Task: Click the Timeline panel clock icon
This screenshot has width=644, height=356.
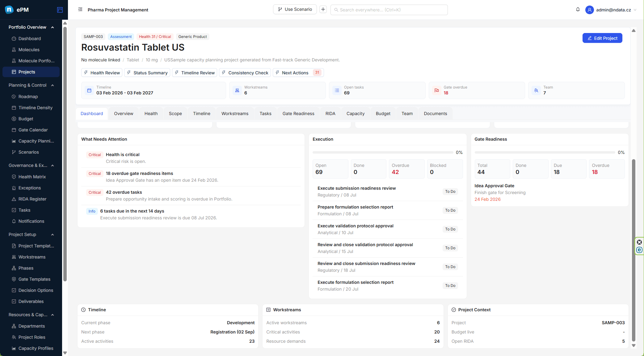Action: (83, 310)
